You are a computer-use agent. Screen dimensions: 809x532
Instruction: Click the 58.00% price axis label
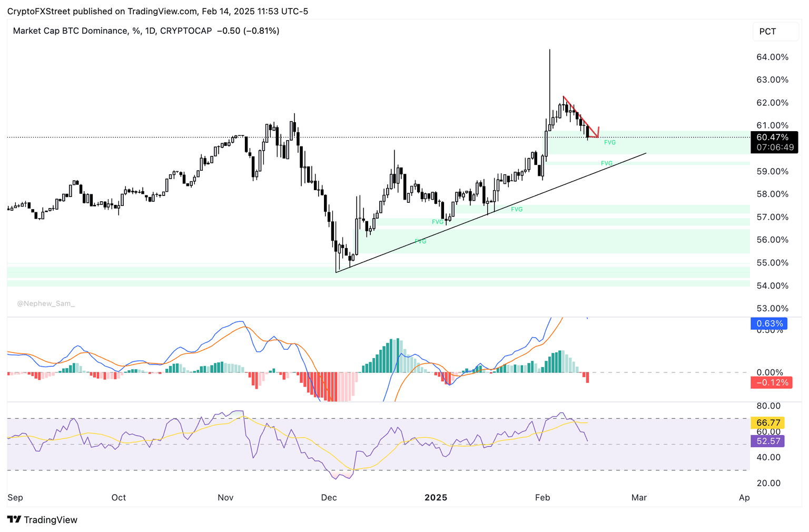point(773,194)
